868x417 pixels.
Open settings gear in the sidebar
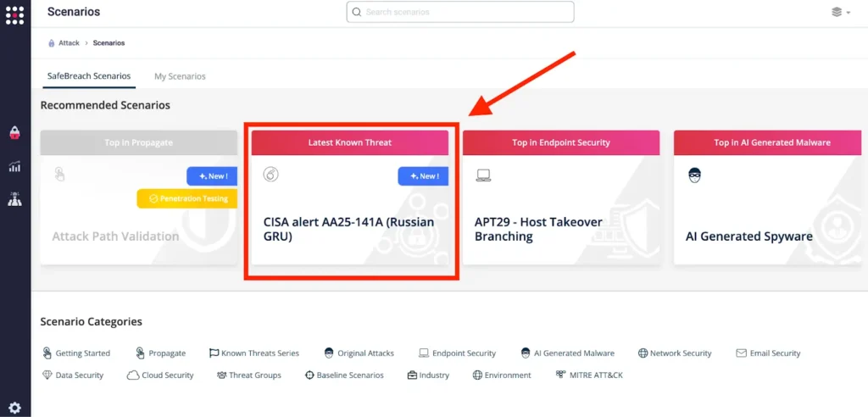[14, 408]
